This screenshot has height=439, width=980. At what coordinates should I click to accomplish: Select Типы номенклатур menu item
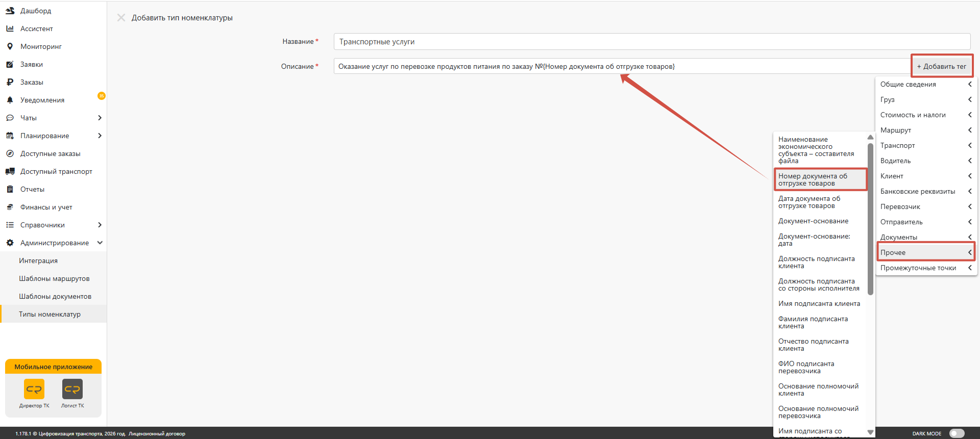pos(54,314)
